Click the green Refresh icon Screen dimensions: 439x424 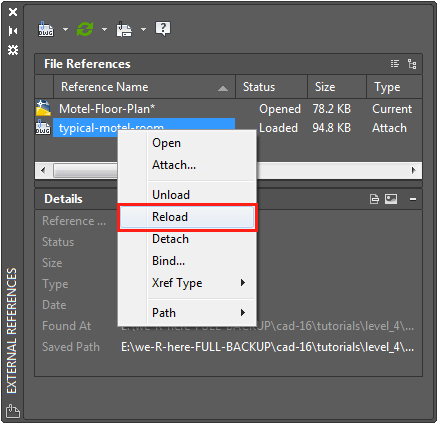point(85,29)
